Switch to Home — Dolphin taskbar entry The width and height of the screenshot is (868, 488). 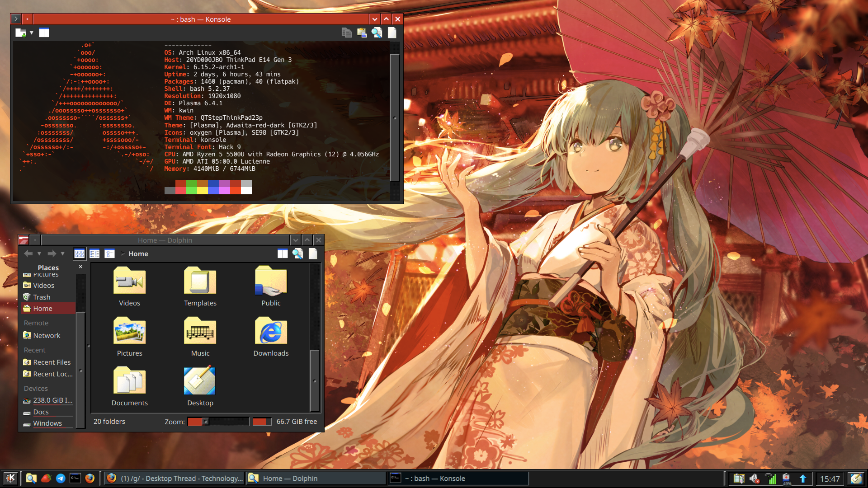pos(316,478)
